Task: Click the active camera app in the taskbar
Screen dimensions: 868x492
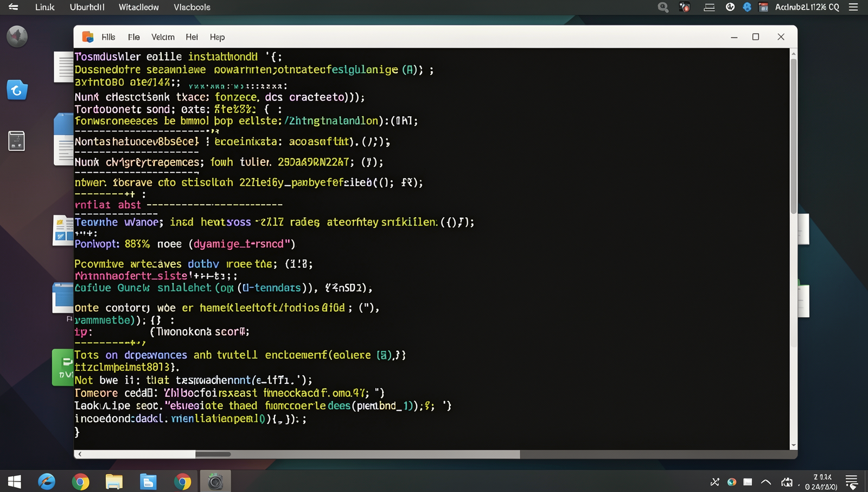Action: (215, 482)
